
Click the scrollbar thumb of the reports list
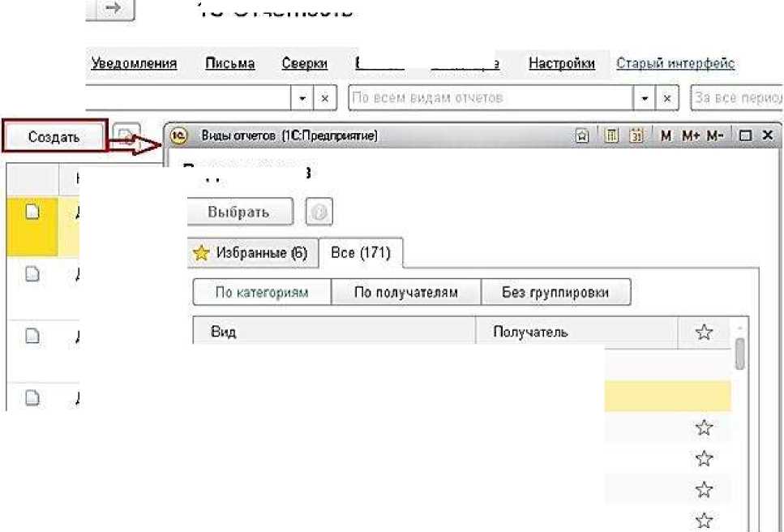(x=740, y=353)
